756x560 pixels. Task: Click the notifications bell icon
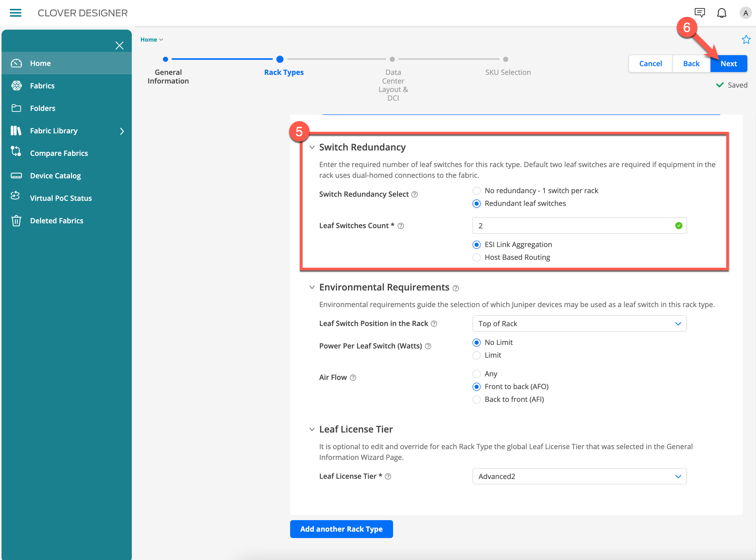click(722, 13)
